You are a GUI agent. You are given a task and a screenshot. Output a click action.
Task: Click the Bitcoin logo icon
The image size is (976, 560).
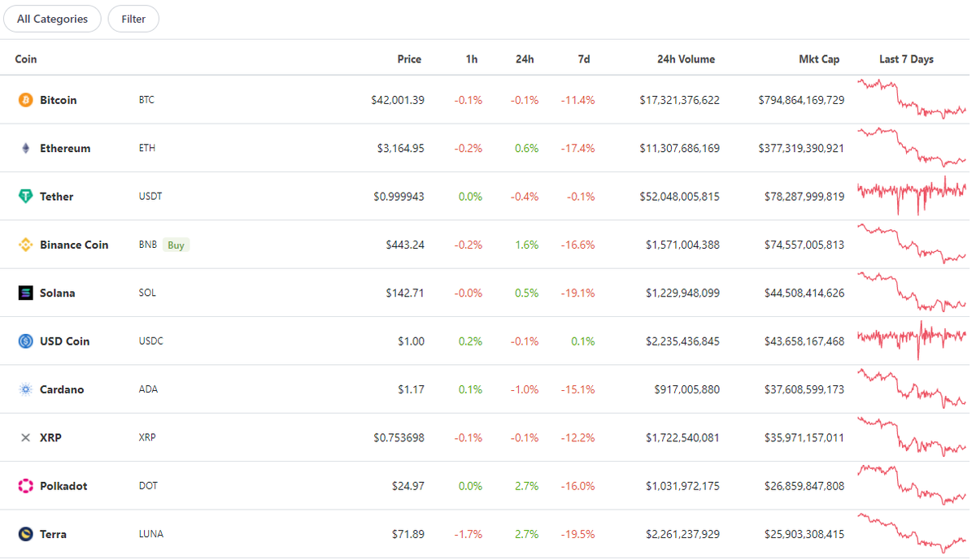click(25, 100)
